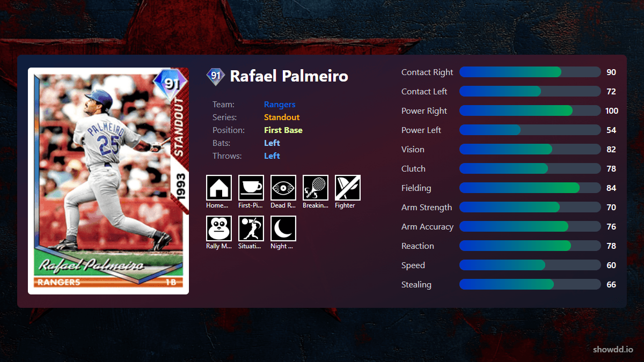Click the Fielding rating bar
The width and height of the screenshot is (644, 362).
[x=530, y=188]
